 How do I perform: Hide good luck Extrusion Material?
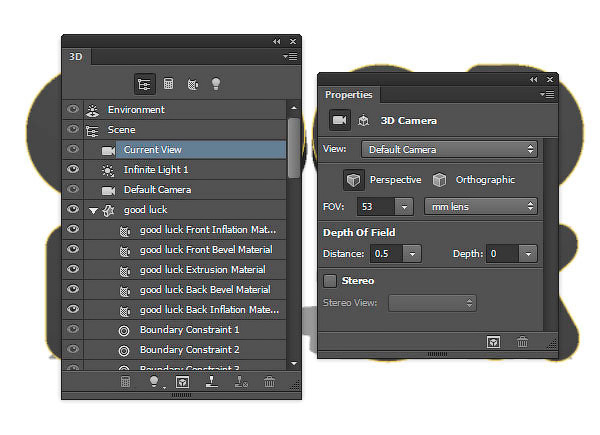pos(73,269)
